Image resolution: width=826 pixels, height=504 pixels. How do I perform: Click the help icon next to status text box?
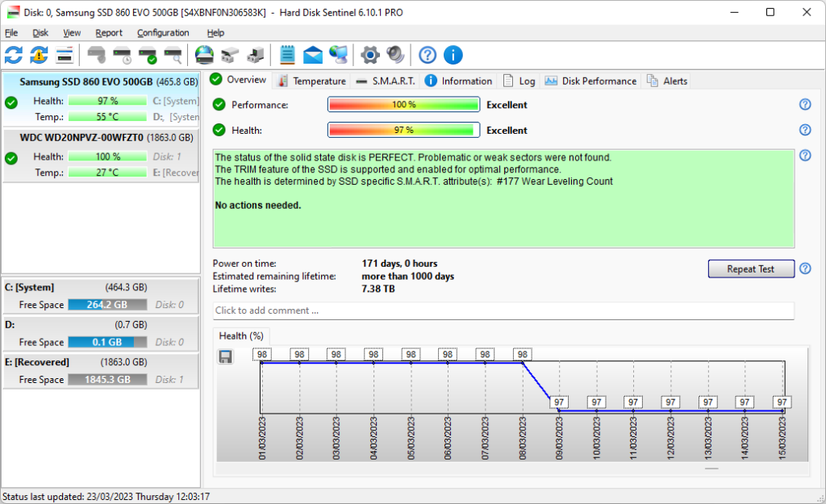[805, 155]
